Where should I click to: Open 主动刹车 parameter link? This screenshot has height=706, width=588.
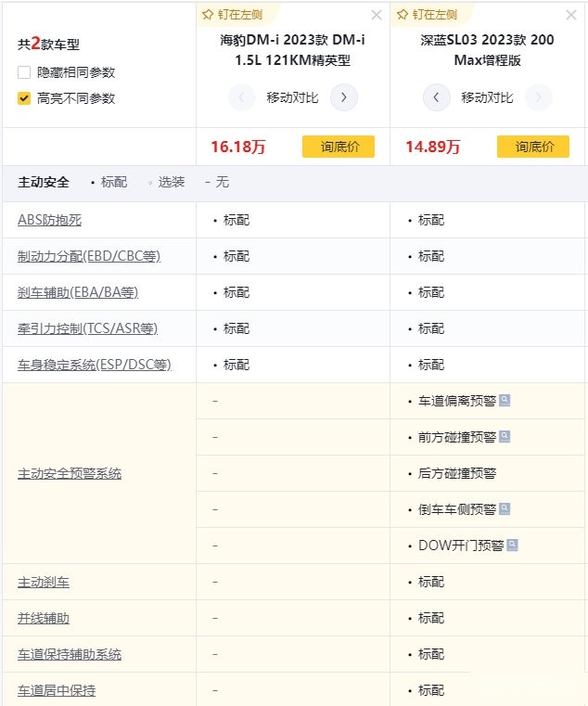(x=44, y=582)
